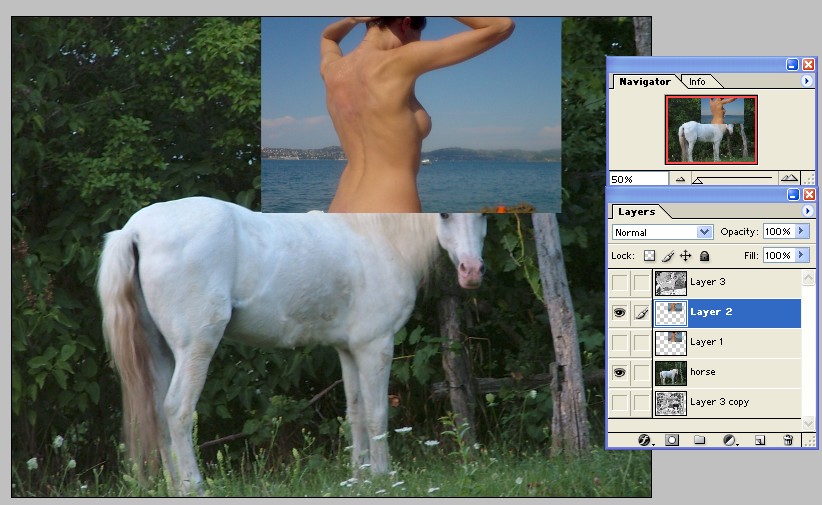822x505 pixels.
Task: Click the 50% zoom field
Action: (x=638, y=179)
